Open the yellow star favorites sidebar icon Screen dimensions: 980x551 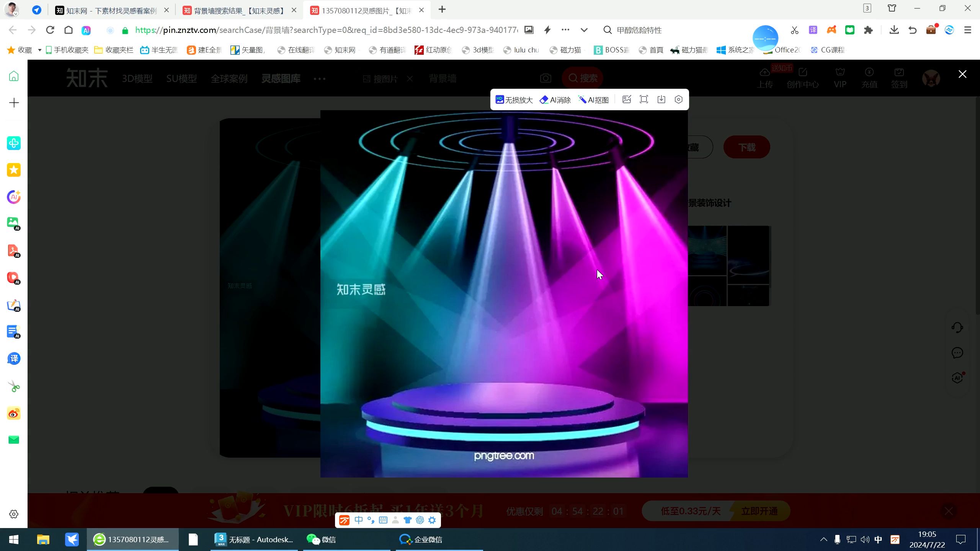pyautogui.click(x=14, y=170)
